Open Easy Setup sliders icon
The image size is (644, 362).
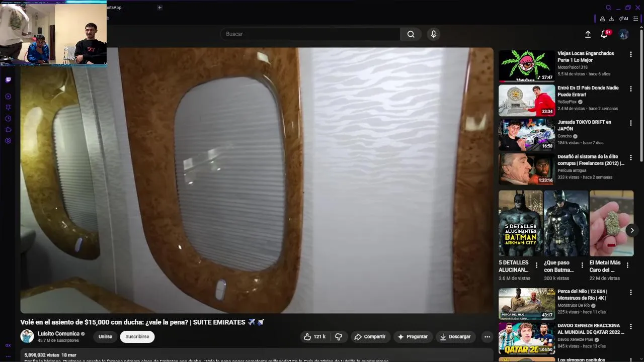(x=636, y=19)
